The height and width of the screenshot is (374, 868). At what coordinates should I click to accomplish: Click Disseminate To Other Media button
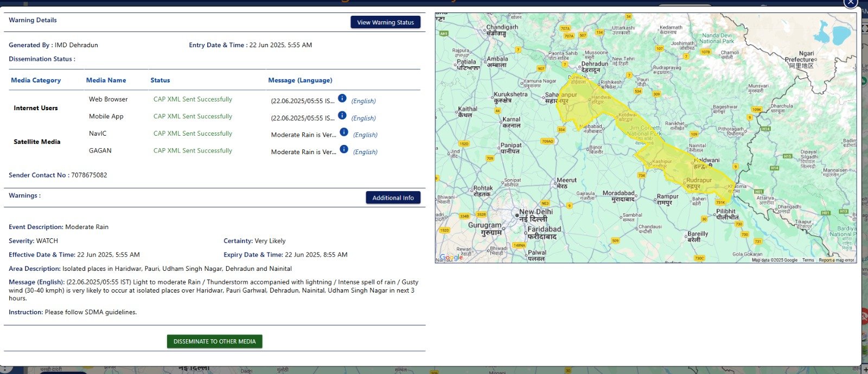214,341
